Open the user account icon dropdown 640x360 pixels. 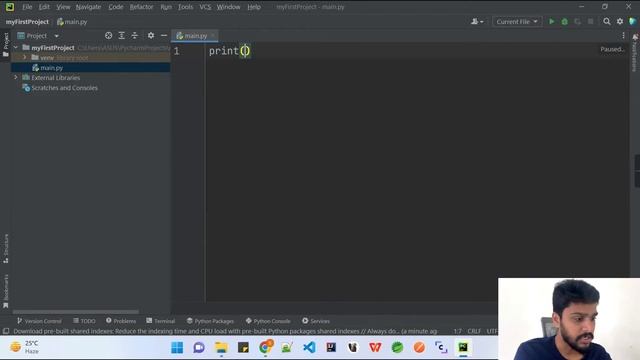click(477, 22)
